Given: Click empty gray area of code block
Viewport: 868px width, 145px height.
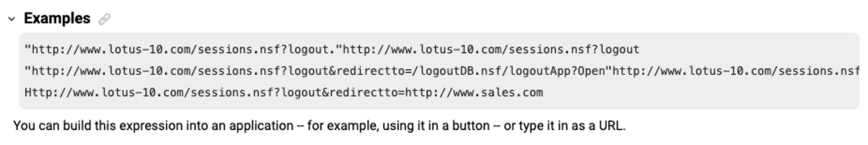Looking at the screenshot, I should click(708, 93).
